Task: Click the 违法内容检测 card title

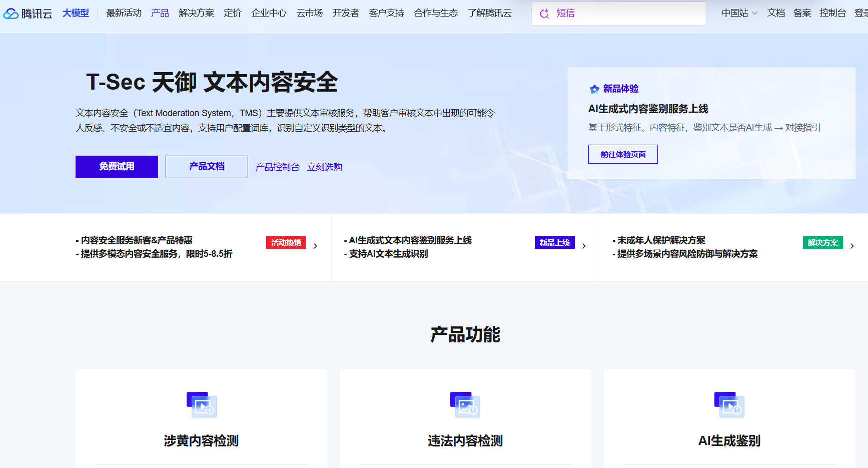Action: [465, 440]
